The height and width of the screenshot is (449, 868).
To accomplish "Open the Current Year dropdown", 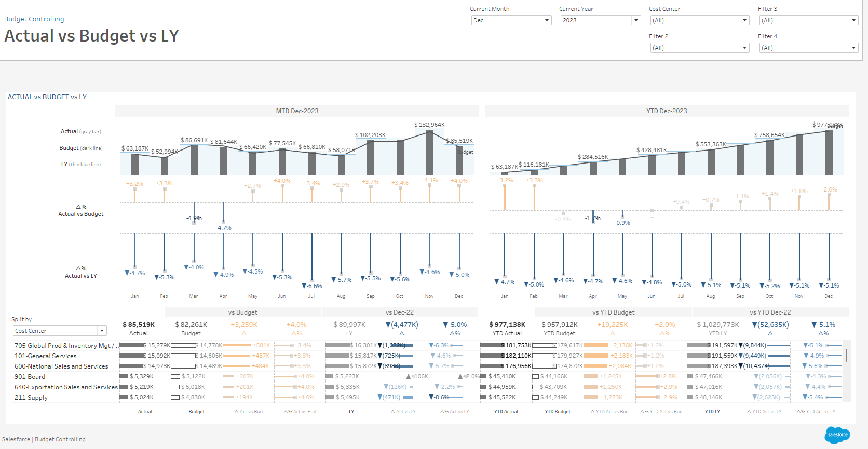I will (x=600, y=20).
